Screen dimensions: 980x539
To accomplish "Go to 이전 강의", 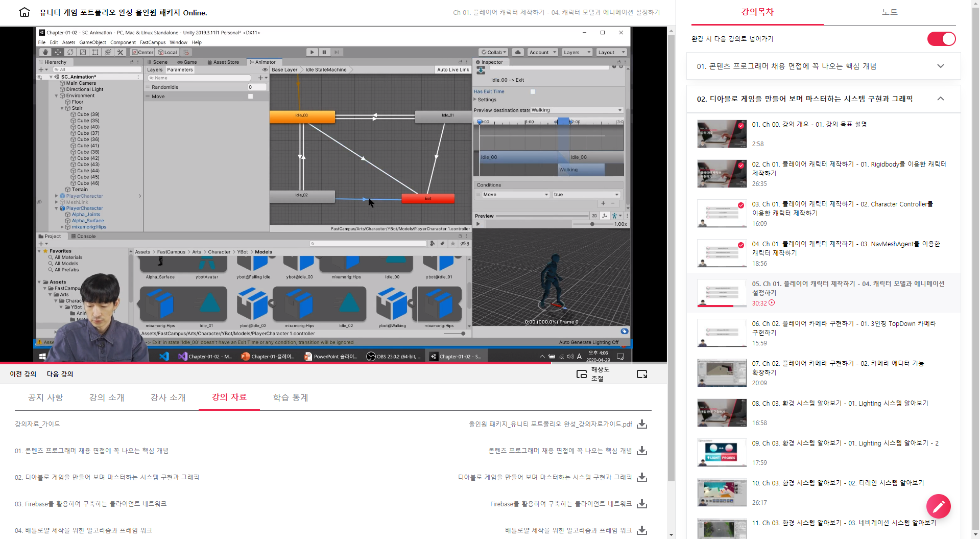I will [23, 374].
